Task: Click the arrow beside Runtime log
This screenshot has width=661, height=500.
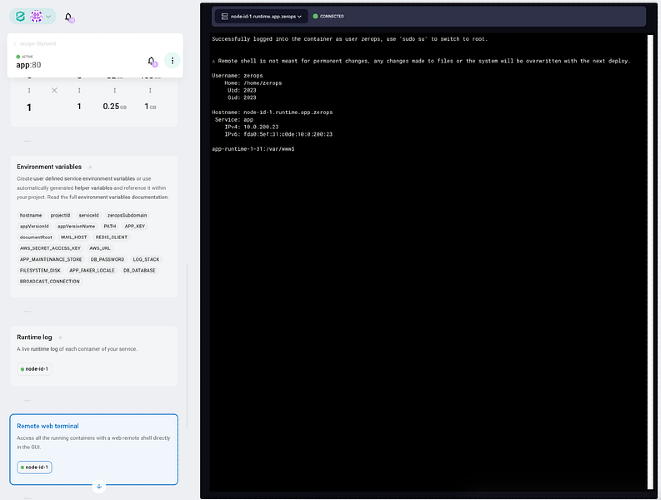Action: [x=60, y=337]
